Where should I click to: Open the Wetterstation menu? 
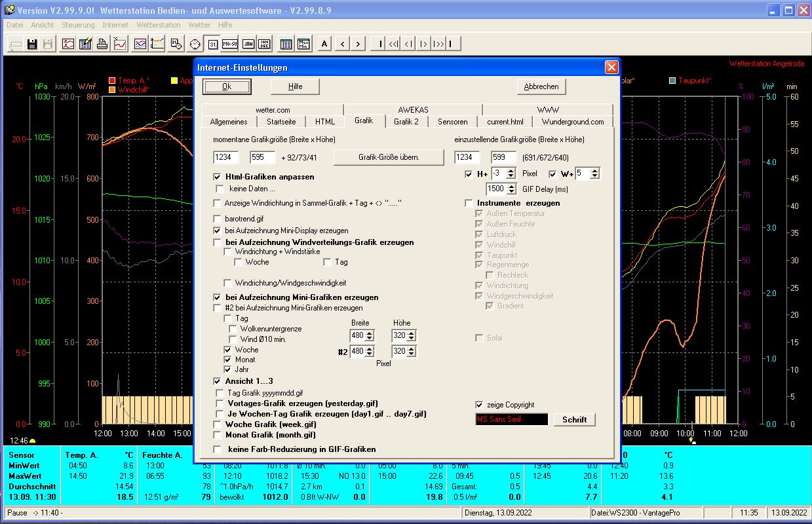point(158,25)
